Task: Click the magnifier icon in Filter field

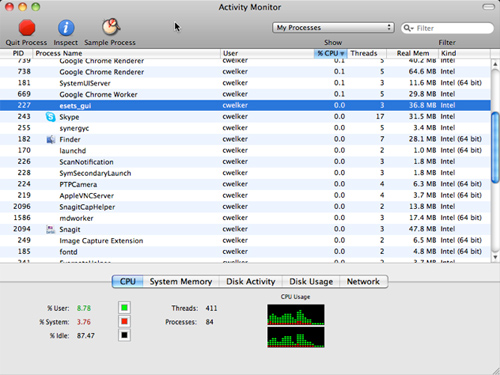Action: 407,28
